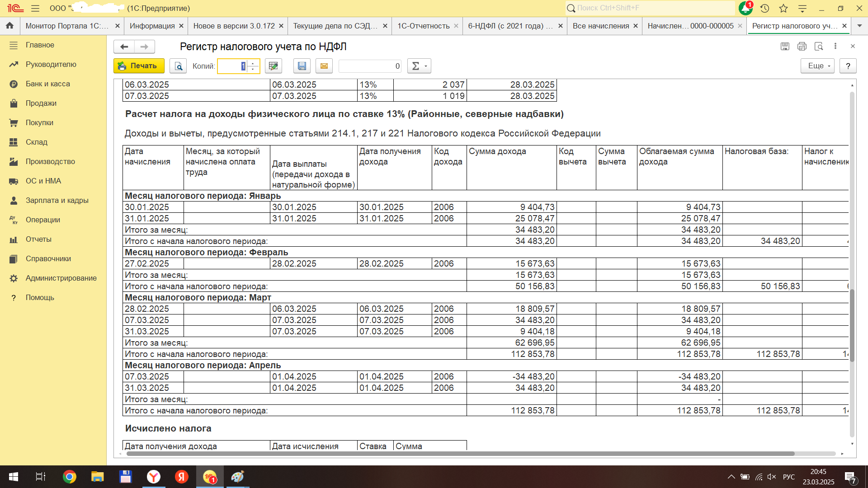Image resolution: width=868 pixels, height=488 pixels.
Task: Open favorites star icon
Action: pyautogui.click(x=783, y=8)
